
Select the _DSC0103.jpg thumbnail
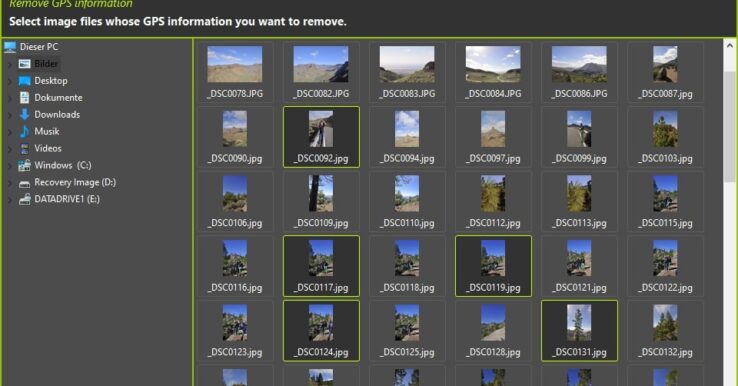(x=666, y=137)
